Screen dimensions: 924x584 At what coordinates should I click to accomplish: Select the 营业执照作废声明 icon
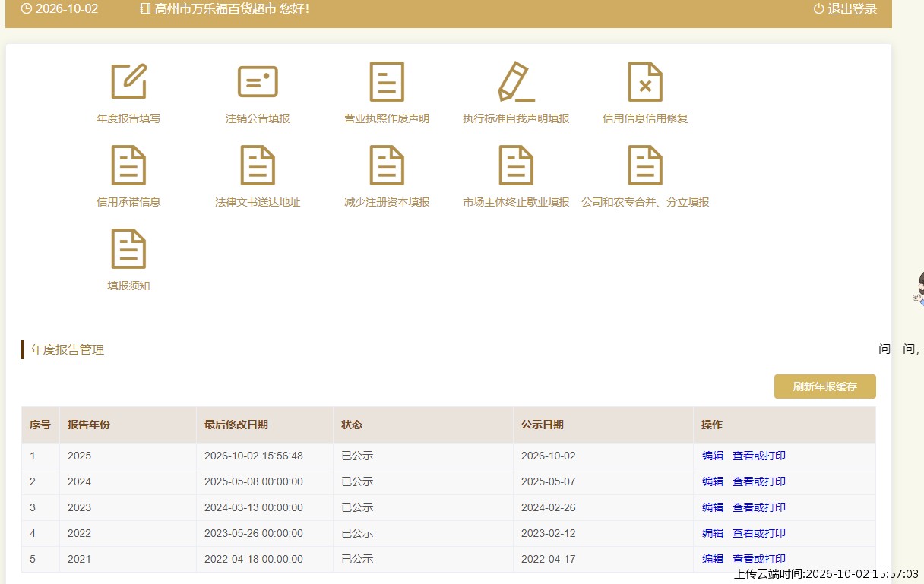pos(387,81)
